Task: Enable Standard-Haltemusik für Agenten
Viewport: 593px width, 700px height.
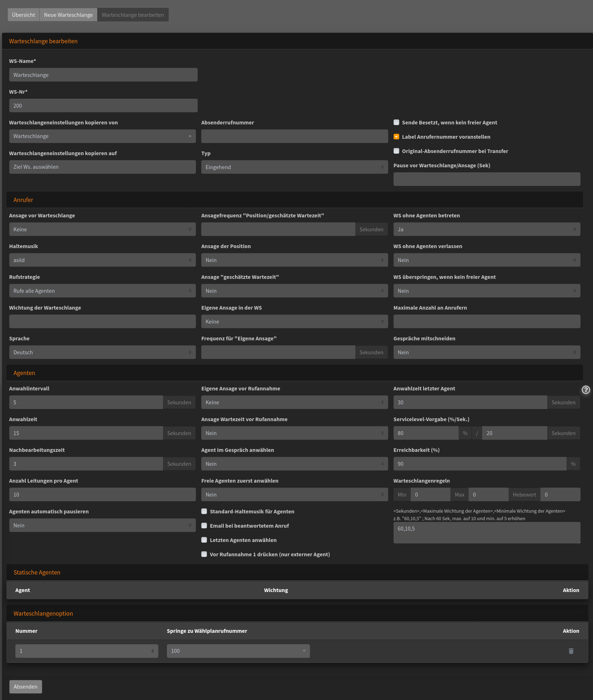Action: click(x=204, y=511)
